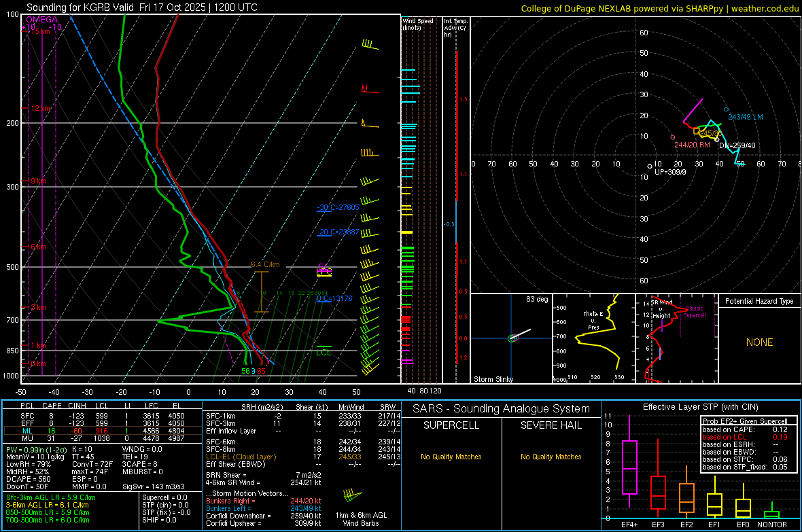The height and width of the screenshot is (532, 802).
Task: Click the DN=259/40 hodograph label
Action: click(737, 145)
